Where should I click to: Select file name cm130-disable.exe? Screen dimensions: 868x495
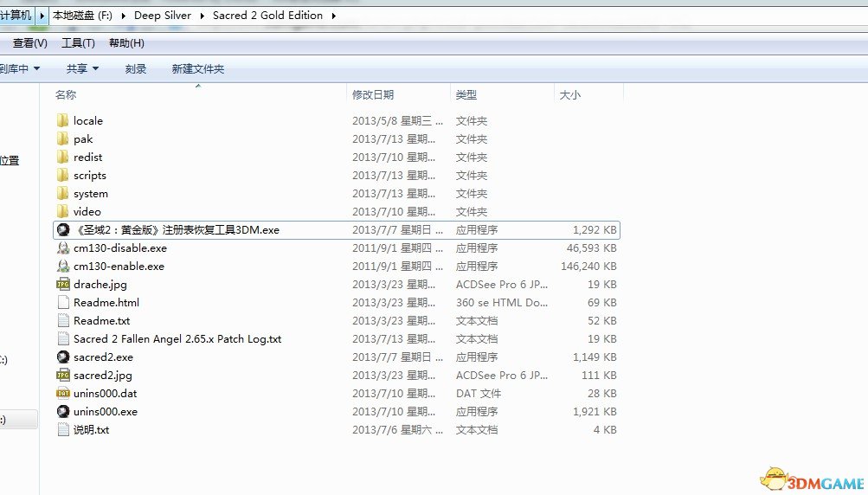[120, 248]
